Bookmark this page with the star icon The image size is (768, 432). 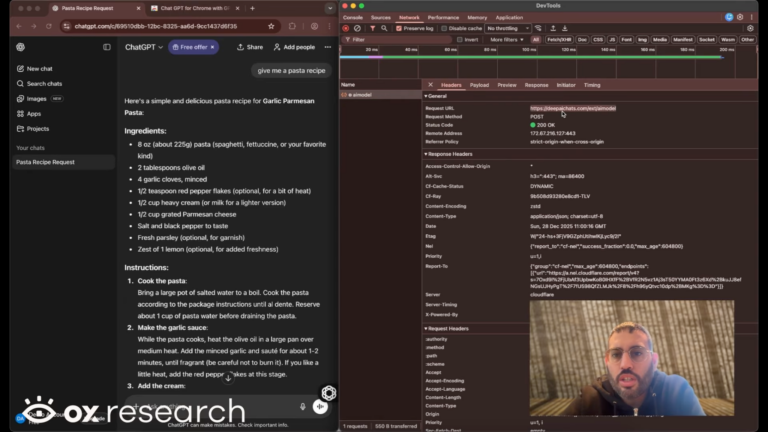pyautogui.click(x=271, y=26)
